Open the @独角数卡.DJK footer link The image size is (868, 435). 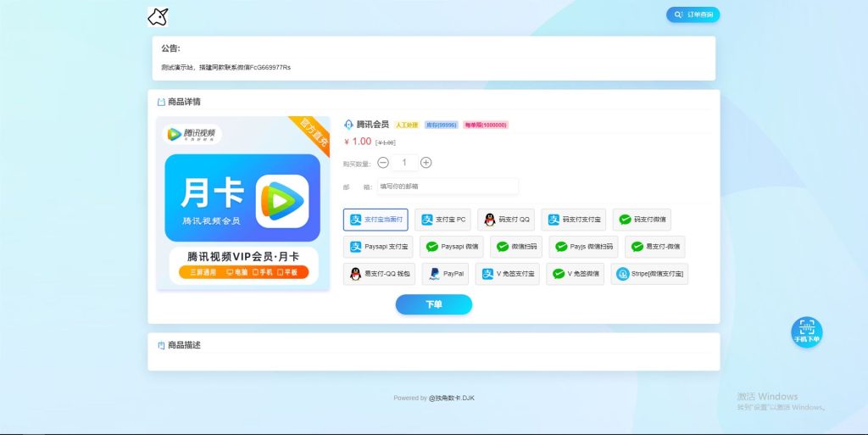(451, 398)
